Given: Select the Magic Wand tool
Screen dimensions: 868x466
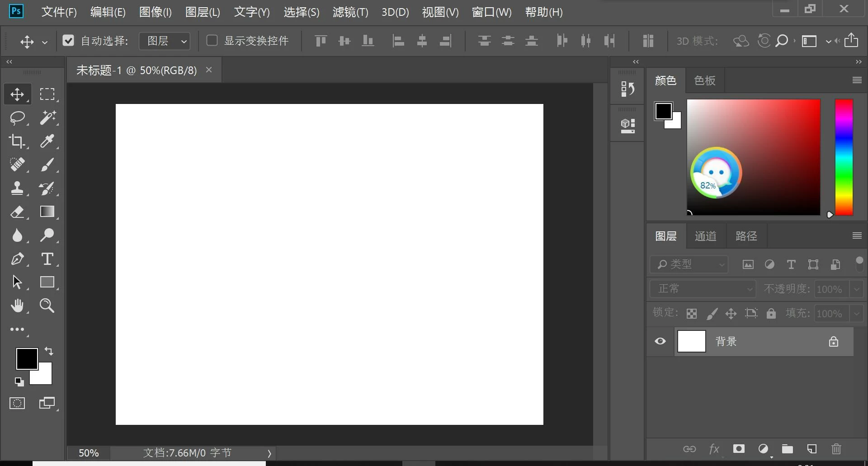Looking at the screenshot, I should 47,118.
